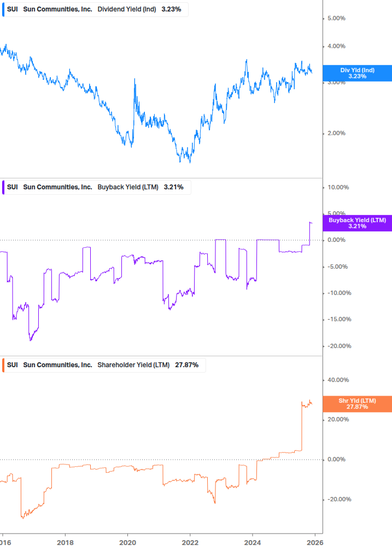Click the -20.00% tick on buyback yield axis
This screenshot has height=550, width=392.
339,346
